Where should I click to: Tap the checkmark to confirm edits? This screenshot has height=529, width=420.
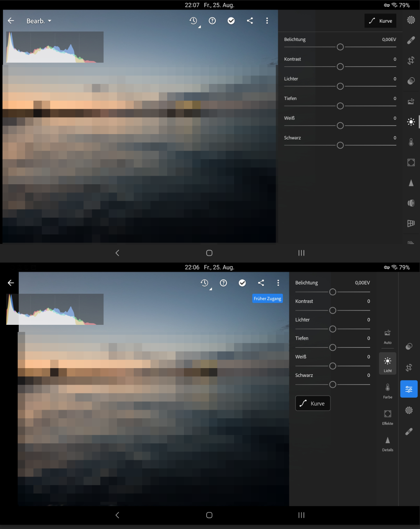tap(231, 21)
